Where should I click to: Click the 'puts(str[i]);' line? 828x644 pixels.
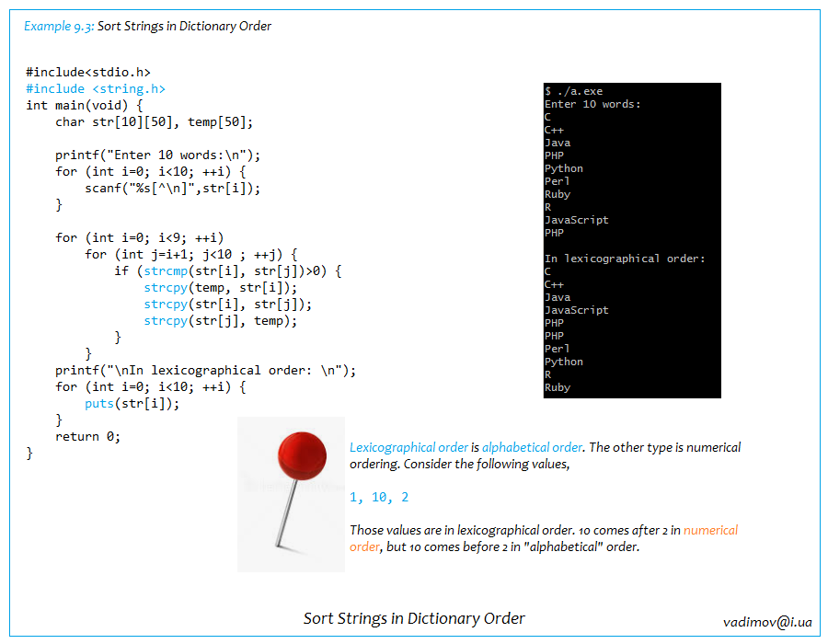coord(132,404)
